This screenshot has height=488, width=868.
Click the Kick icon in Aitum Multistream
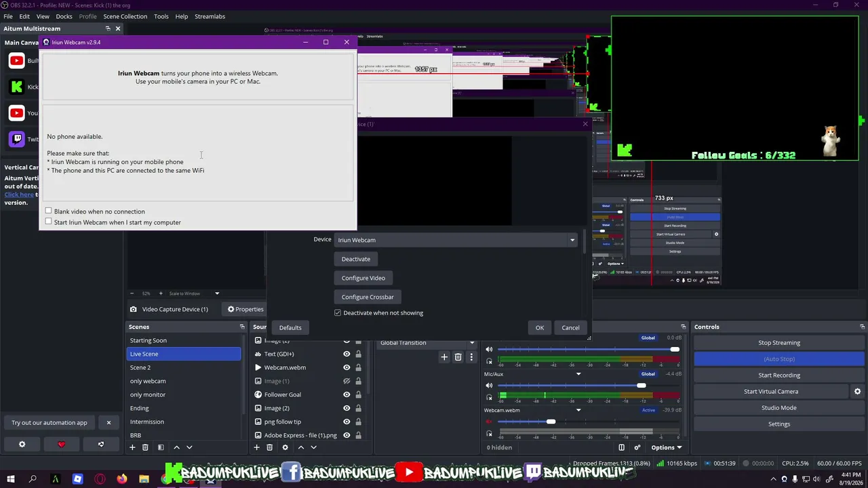tap(16, 87)
